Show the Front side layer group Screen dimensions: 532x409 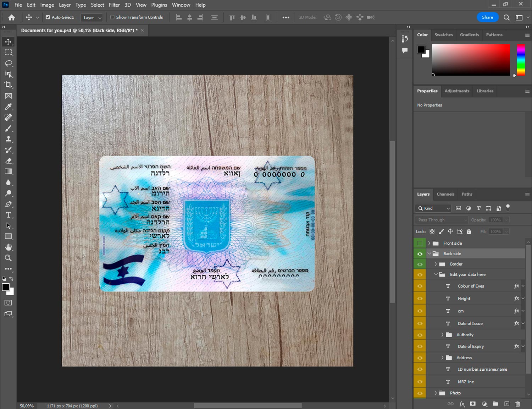pos(420,243)
